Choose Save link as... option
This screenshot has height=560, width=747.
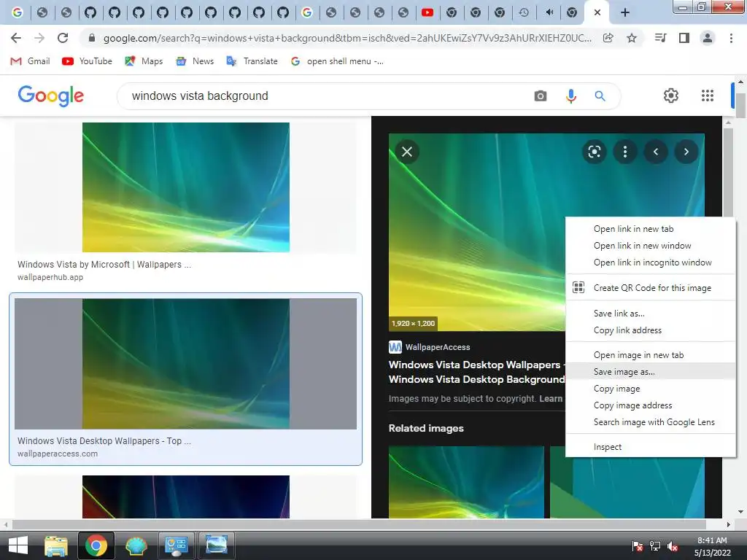coord(650,314)
